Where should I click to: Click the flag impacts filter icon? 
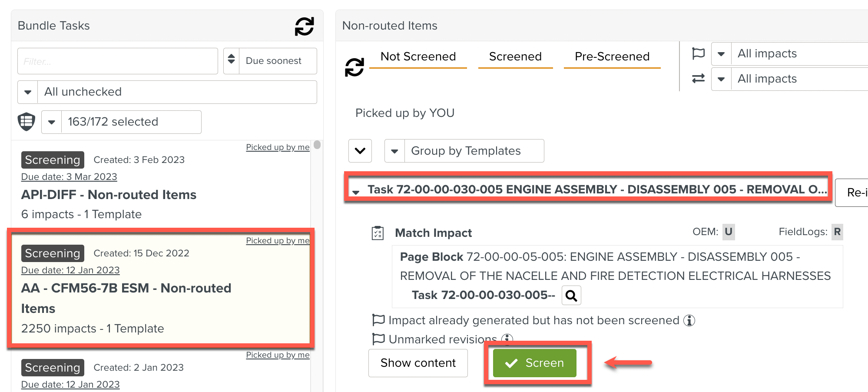click(x=698, y=53)
